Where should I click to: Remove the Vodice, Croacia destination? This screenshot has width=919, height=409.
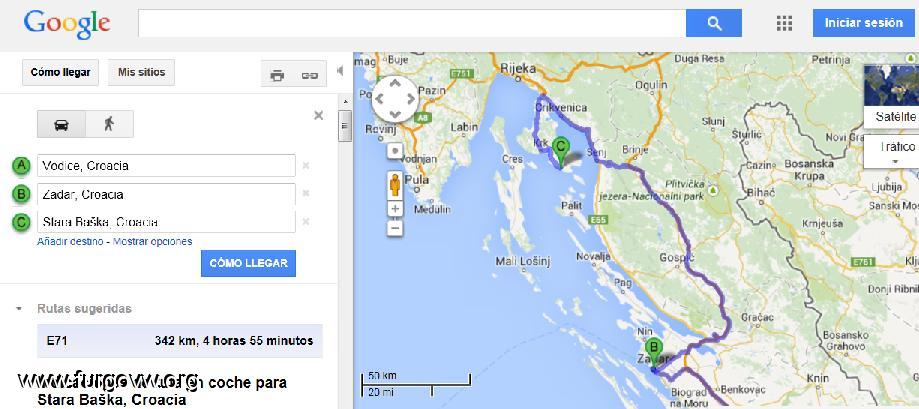pos(305,166)
